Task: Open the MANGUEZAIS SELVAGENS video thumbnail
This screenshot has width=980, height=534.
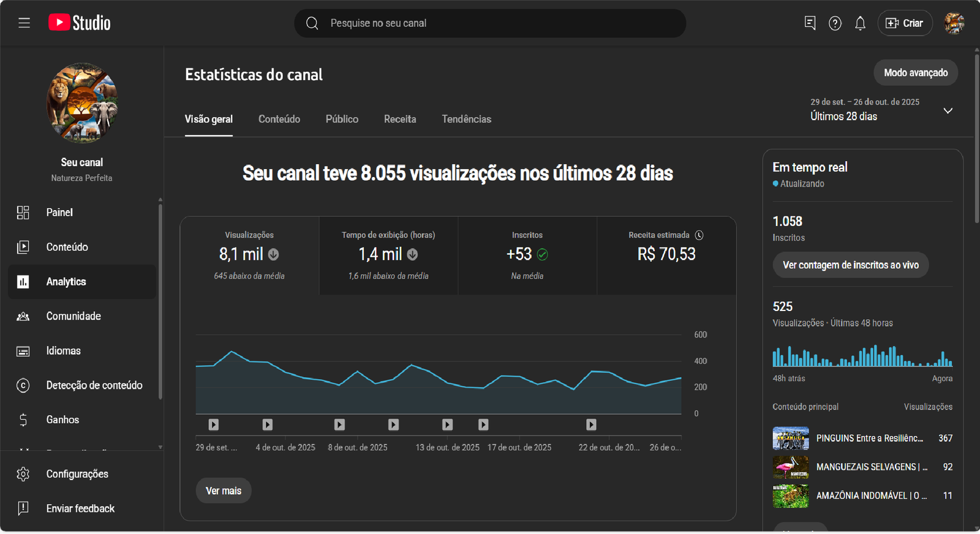Action: coord(791,467)
